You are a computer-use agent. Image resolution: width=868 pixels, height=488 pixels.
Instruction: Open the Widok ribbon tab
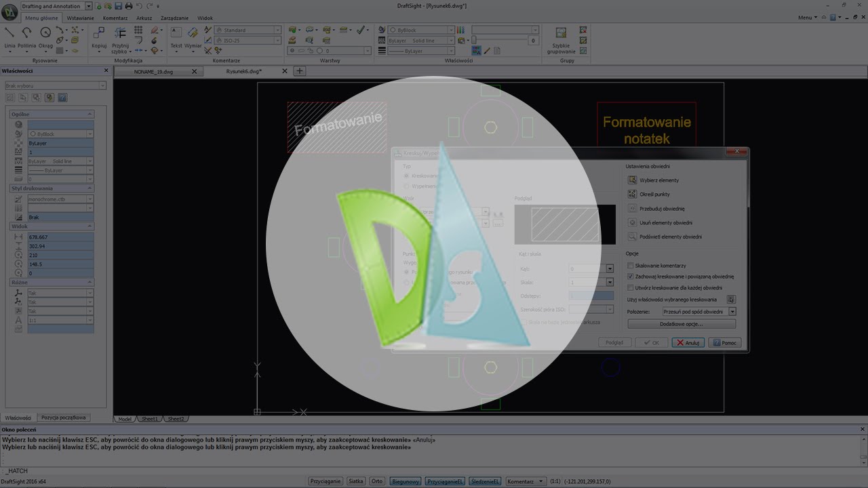click(205, 18)
